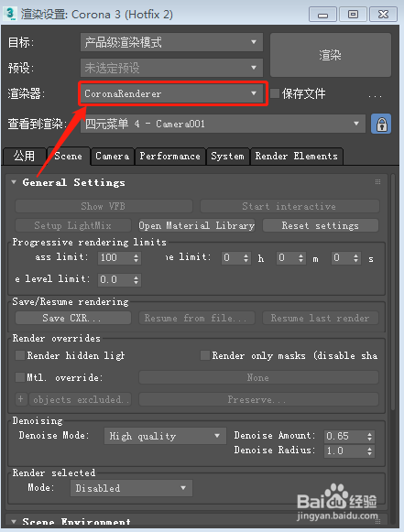This screenshot has width=404, height=532.
Task: Click the panel vertical scrollbar
Action: tap(393, 292)
